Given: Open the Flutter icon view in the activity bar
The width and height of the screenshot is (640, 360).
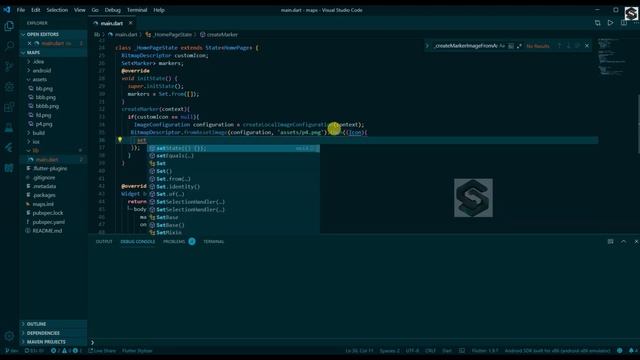Looking at the screenshot, I should 9,148.
